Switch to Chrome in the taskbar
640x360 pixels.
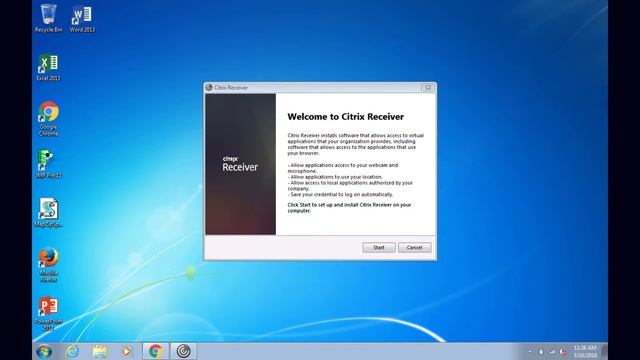point(155,351)
